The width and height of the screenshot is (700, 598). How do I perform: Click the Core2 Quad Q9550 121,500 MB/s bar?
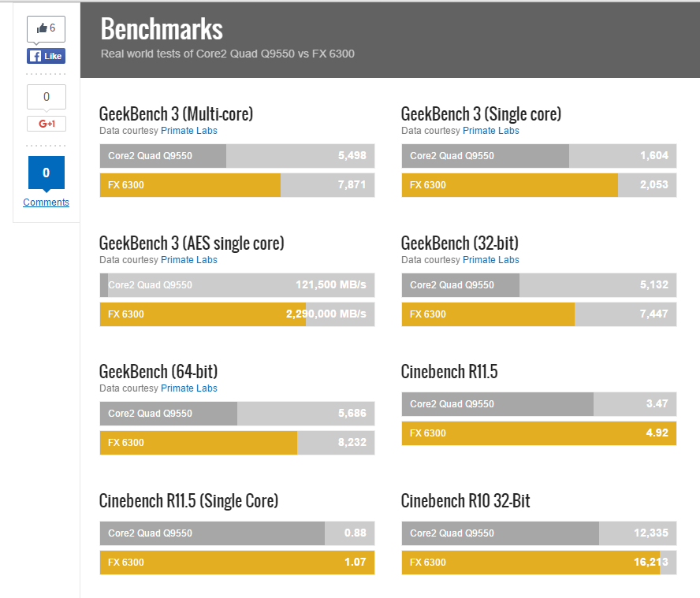pyautogui.click(x=237, y=285)
